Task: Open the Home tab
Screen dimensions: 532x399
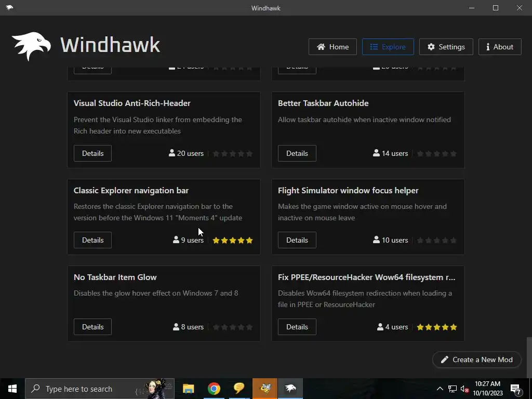Action: point(332,47)
